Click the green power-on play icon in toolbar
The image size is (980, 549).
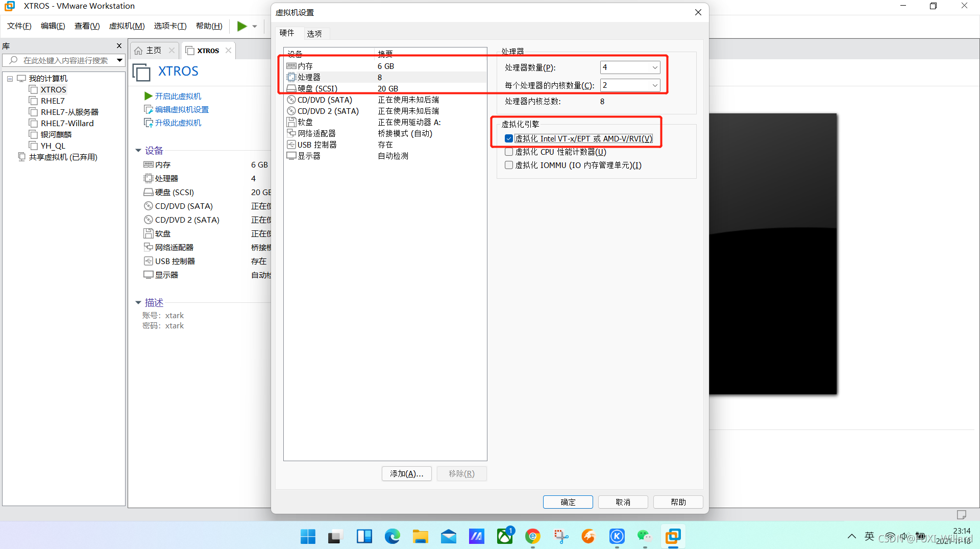242,26
